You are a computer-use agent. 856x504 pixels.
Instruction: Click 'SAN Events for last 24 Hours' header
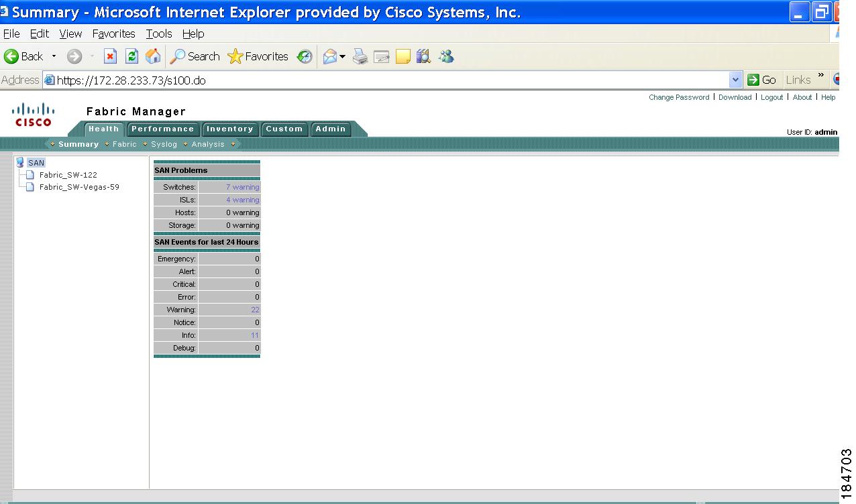pyautogui.click(x=207, y=242)
